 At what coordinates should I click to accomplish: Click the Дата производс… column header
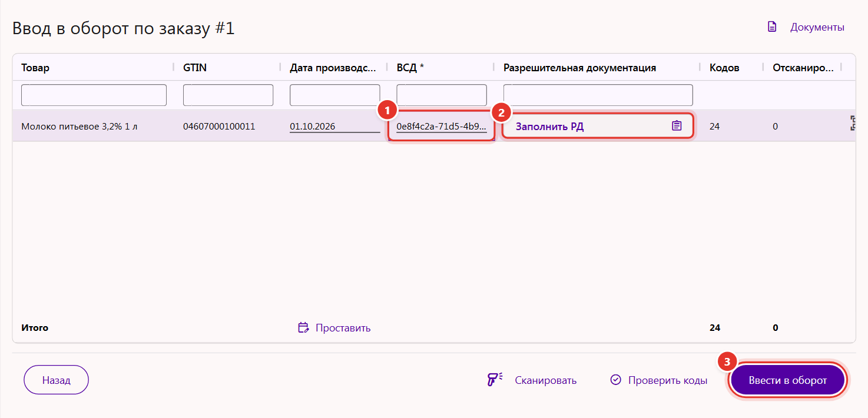pos(333,68)
